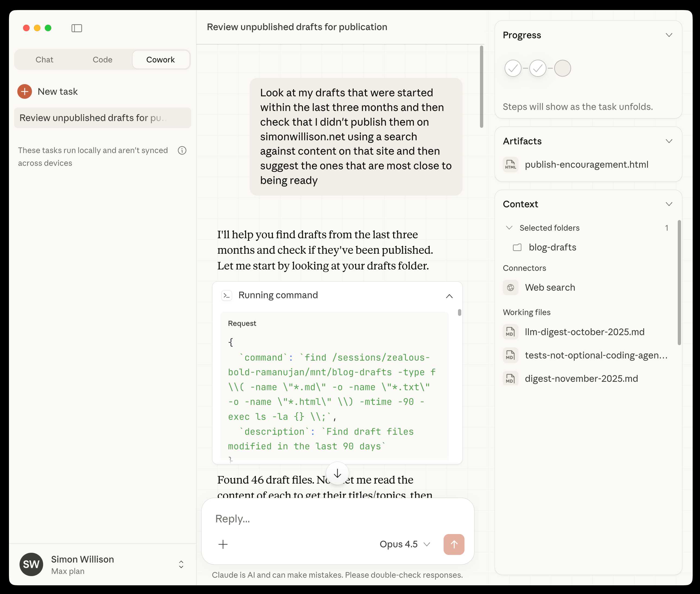Viewport: 700px width, 594px height.
Task: Toggle the sidebar visibility icon
Action: 77,28
